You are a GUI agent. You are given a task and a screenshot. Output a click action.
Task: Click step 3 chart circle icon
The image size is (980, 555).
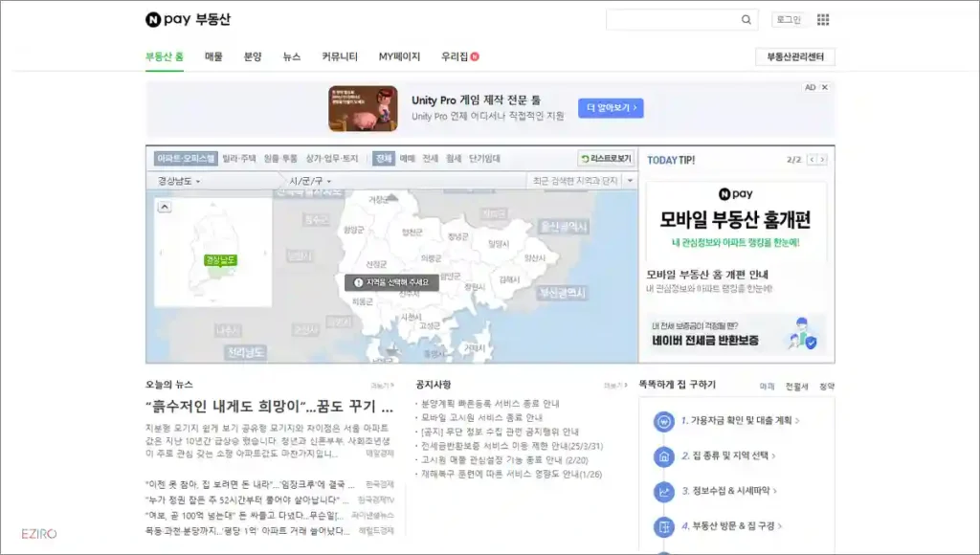tap(664, 492)
